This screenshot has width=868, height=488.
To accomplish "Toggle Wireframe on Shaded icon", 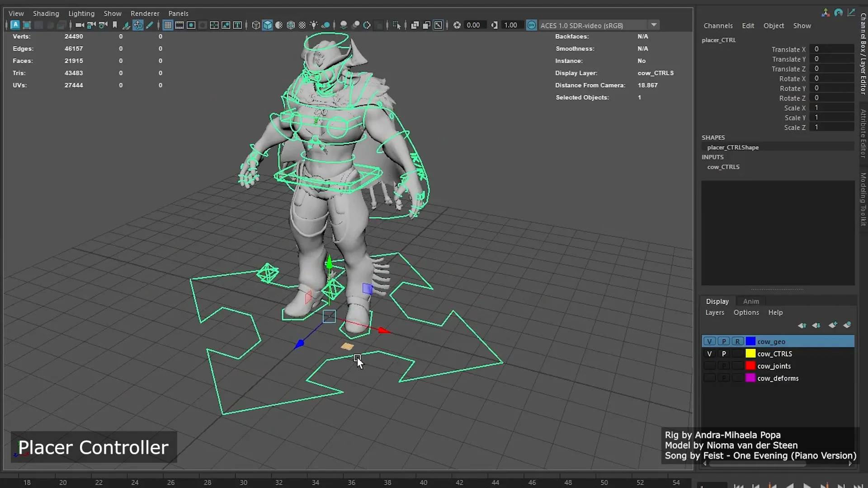I will tap(291, 25).
